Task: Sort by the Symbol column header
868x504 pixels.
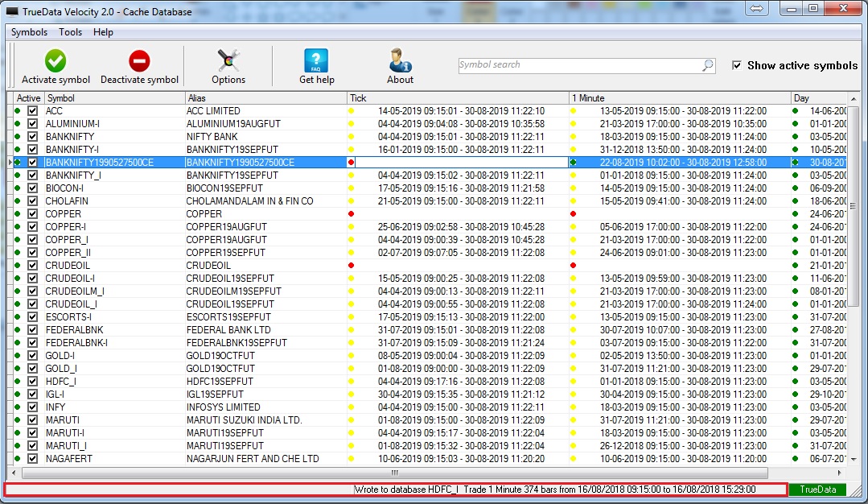Action: (x=114, y=98)
